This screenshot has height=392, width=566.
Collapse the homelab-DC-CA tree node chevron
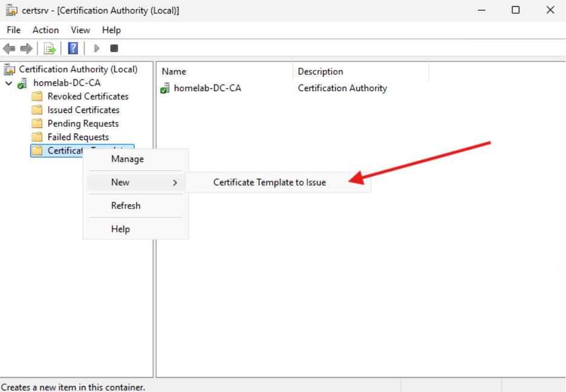tap(8, 83)
